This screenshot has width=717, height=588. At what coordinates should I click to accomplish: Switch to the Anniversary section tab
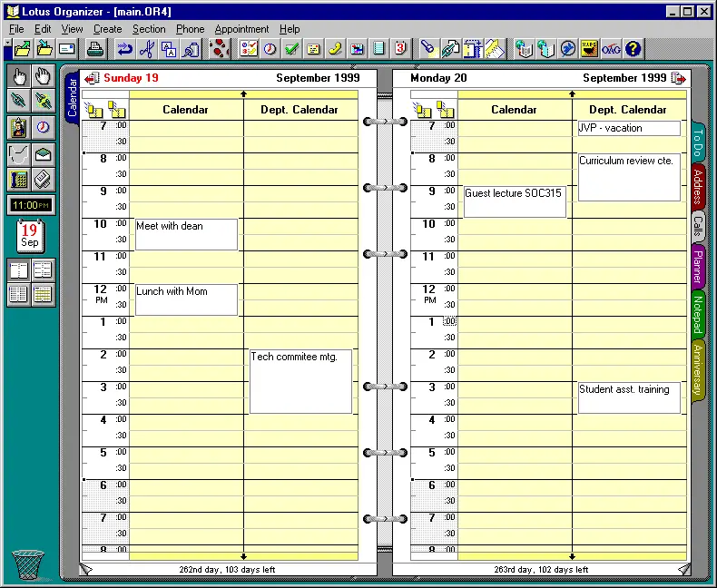[698, 370]
